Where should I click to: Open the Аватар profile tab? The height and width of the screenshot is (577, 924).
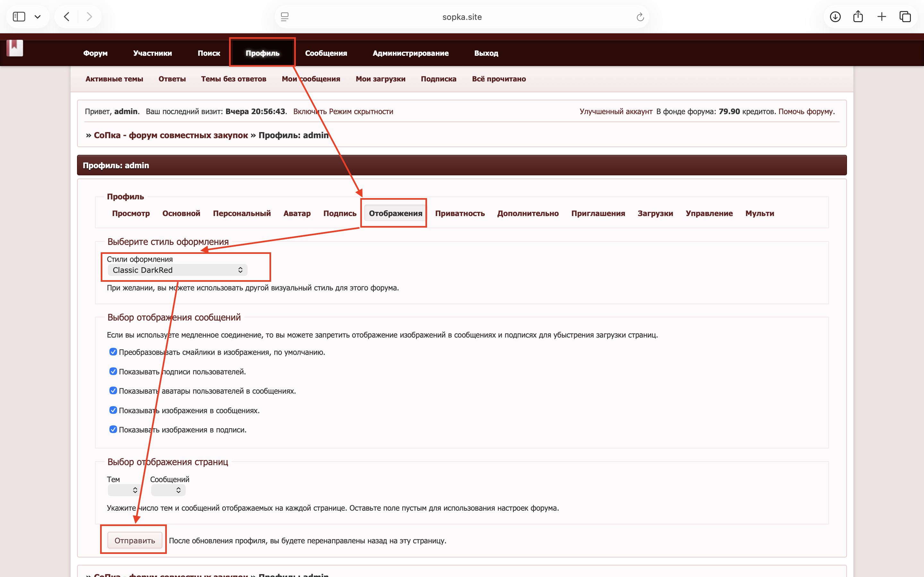(x=297, y=213)
